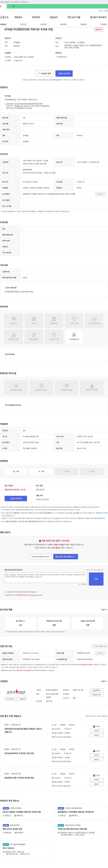
Task: Switch to the 모집요강 section tab
Action: pyautogui.click(x=3, y=24)
